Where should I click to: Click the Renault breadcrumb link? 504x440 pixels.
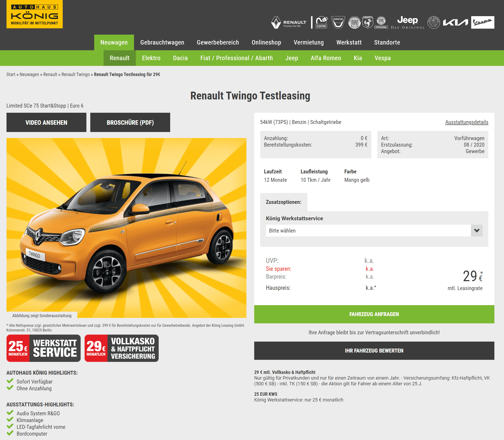tap(50, 74)
